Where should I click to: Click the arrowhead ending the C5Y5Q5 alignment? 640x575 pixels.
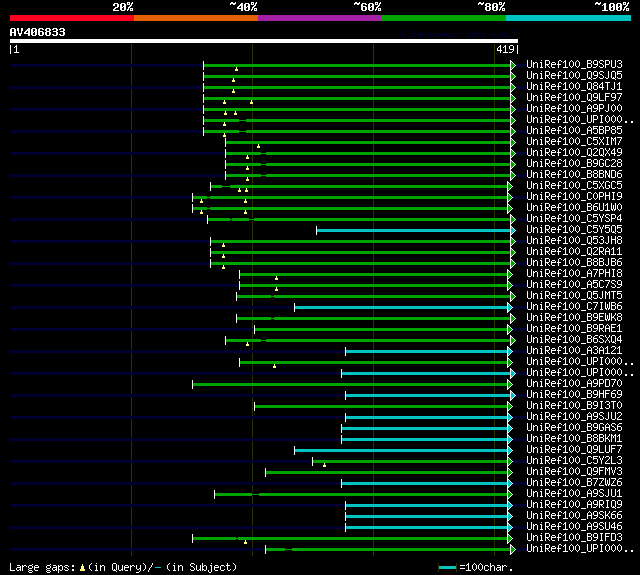pos(513,231)
